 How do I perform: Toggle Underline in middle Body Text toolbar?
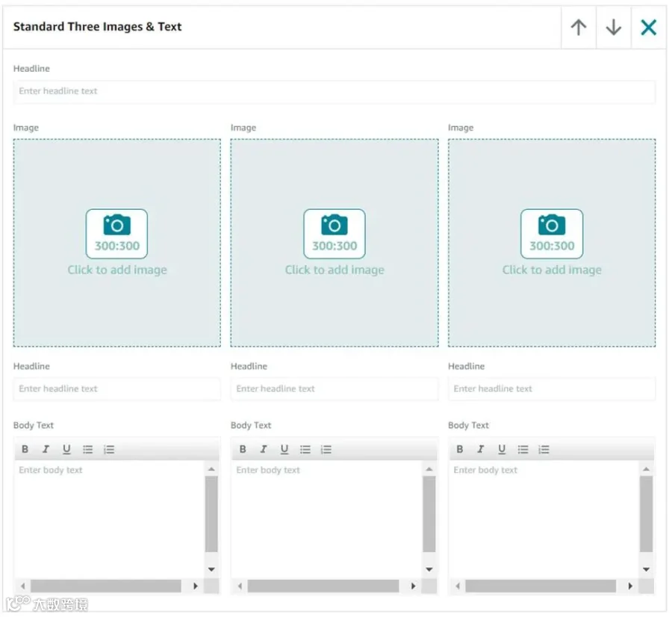point(284,450)
